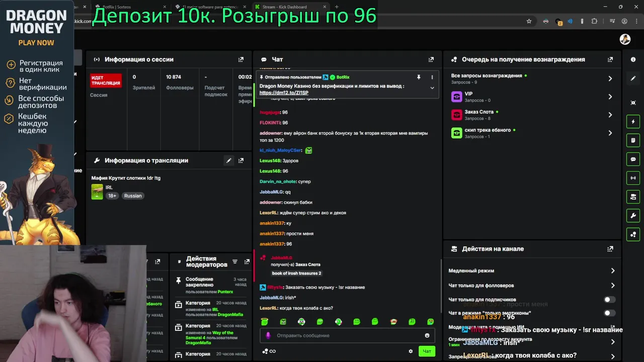Click username anakin1337 saying прости меня
This screenshot has height=362, width=644.
pos(272,234)
